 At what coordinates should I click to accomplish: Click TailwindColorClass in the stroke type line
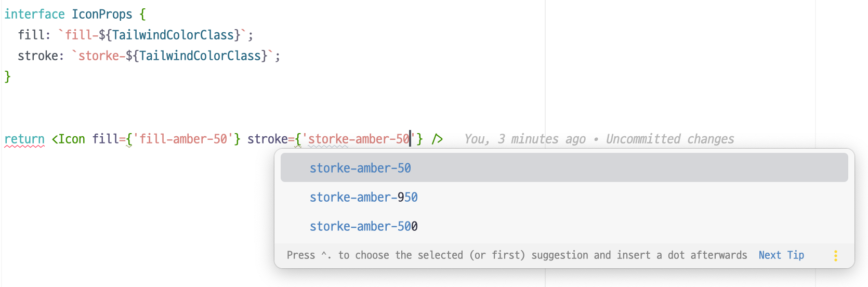[200, 56]
